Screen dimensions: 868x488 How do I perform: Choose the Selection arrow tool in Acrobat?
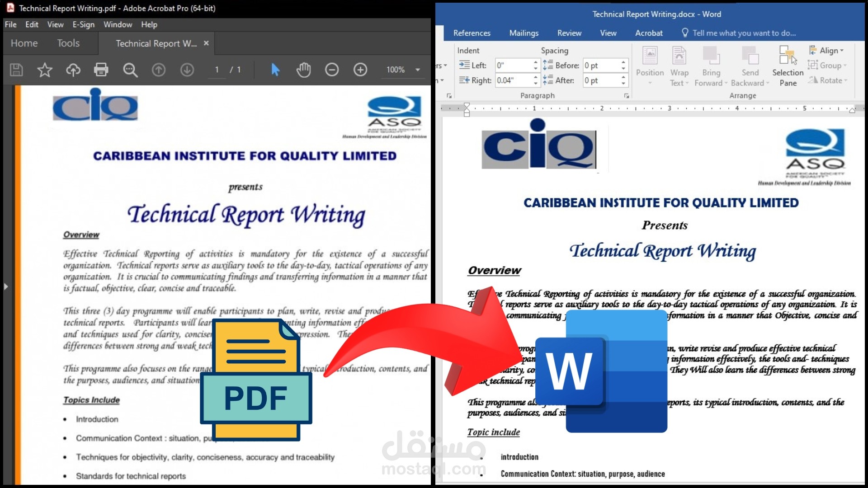[275, 70]
